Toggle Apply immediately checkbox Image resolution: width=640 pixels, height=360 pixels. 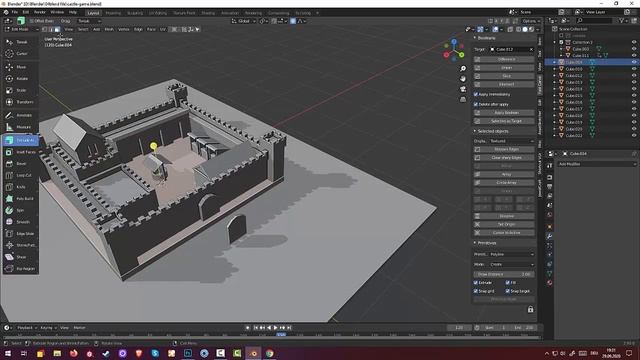tap(476, 94)
